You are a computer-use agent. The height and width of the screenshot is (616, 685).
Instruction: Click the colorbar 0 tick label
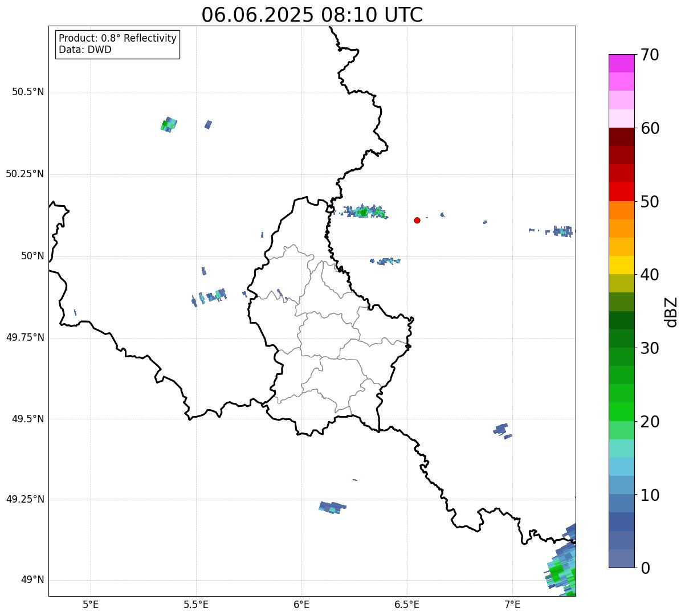(645, 568)
